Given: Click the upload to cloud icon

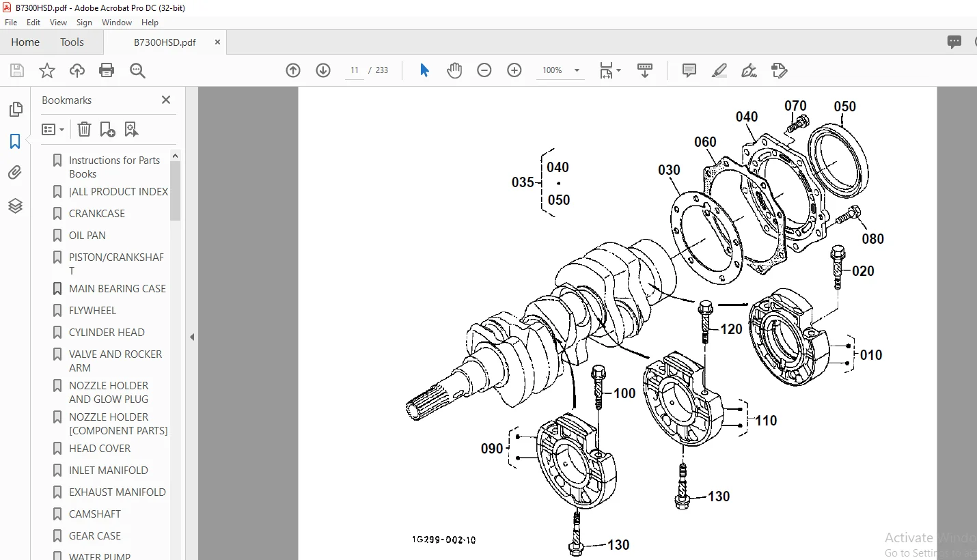Looking at the screenshot, I should tap(77, 70).
